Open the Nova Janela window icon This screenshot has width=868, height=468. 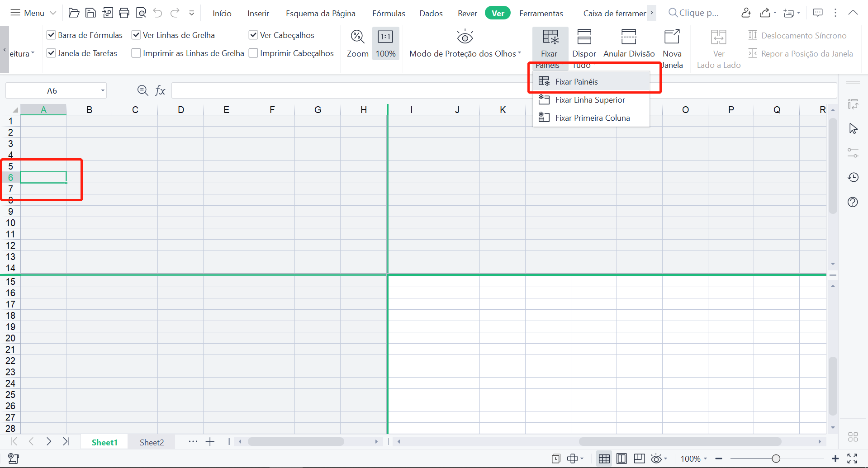tap(672, 37)
